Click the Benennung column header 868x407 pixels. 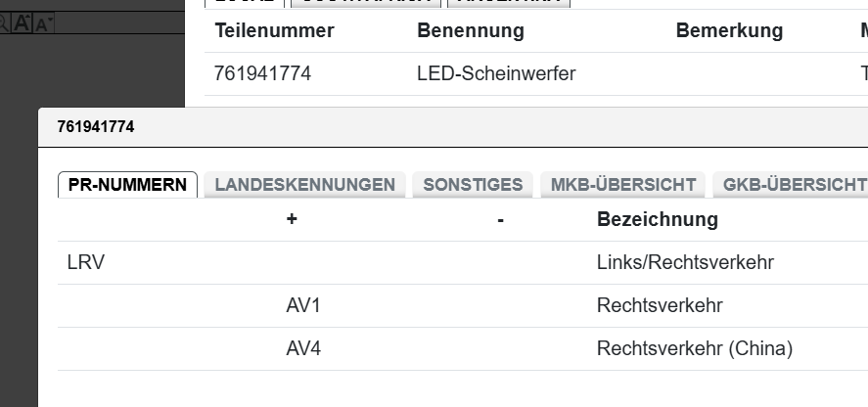click(470, 30)
